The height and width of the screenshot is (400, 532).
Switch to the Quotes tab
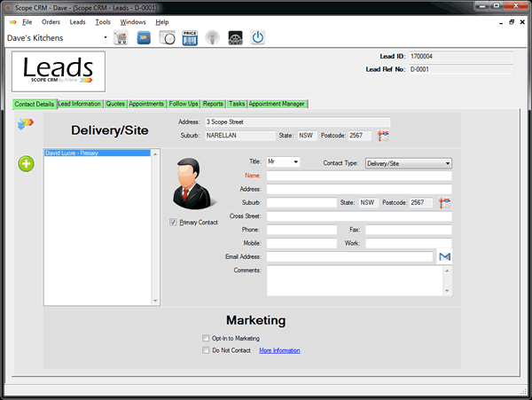pos(115,104)
